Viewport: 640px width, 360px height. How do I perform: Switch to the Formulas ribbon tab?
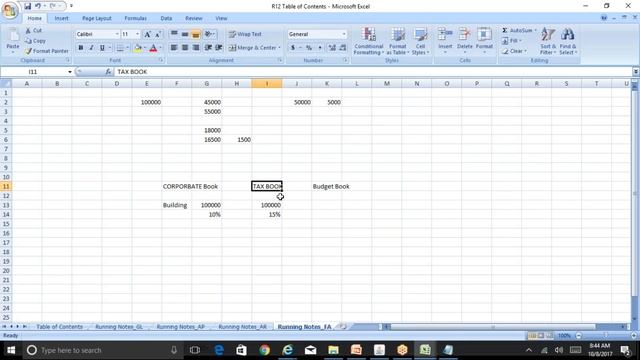pos(136,18)
